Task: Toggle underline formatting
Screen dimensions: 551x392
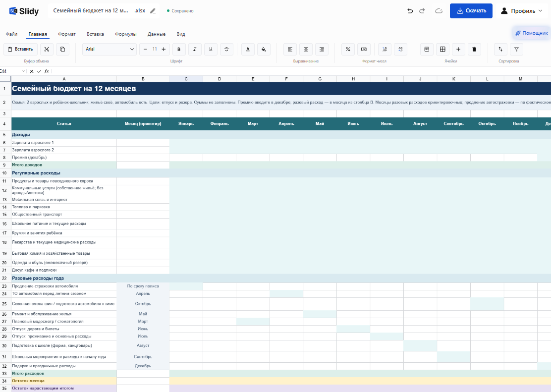Action: (x=211, y=49)
